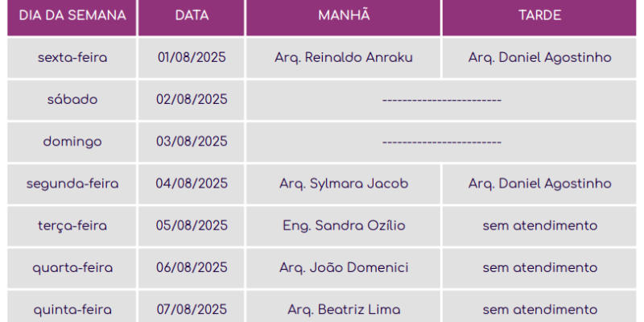Select the Eng. Sandra Ozílio cell
644x322 pixels.
tap(344, 225)
